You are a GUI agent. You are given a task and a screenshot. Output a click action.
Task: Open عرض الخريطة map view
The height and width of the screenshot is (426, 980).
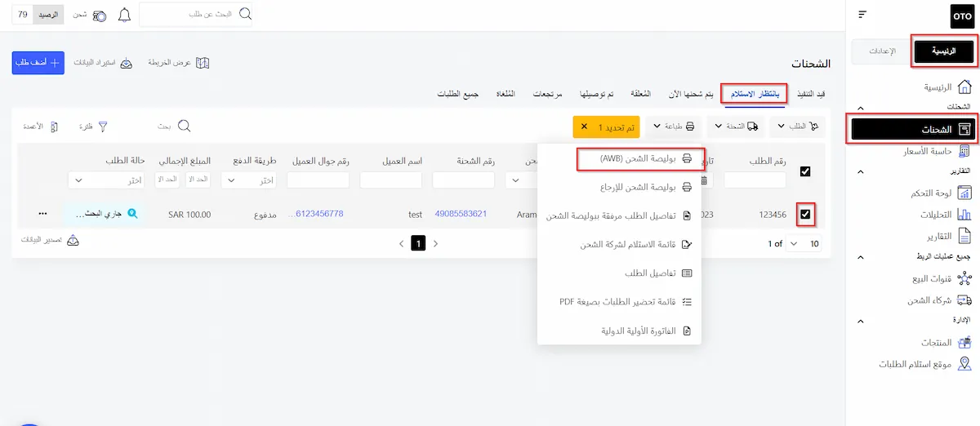coord(180,63)
